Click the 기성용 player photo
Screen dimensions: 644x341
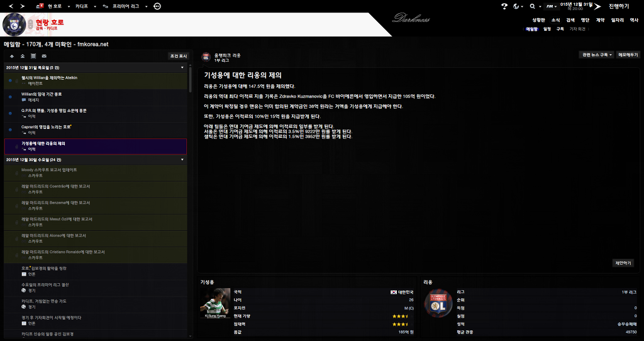coord(215,303)
